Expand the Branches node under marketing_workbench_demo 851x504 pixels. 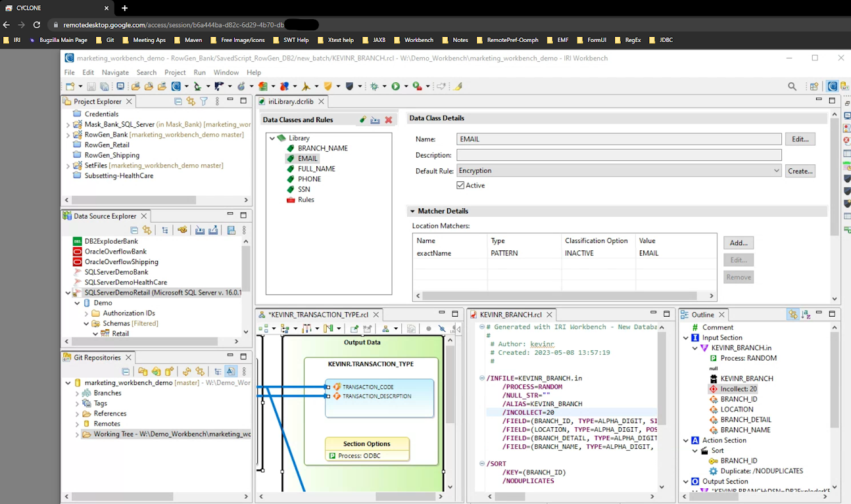[x=77, y=392]
